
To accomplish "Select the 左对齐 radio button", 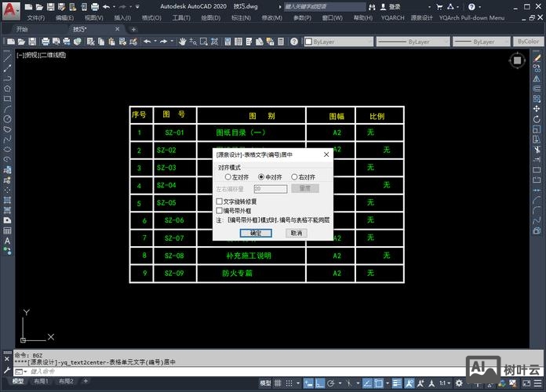I will (228, 177).
